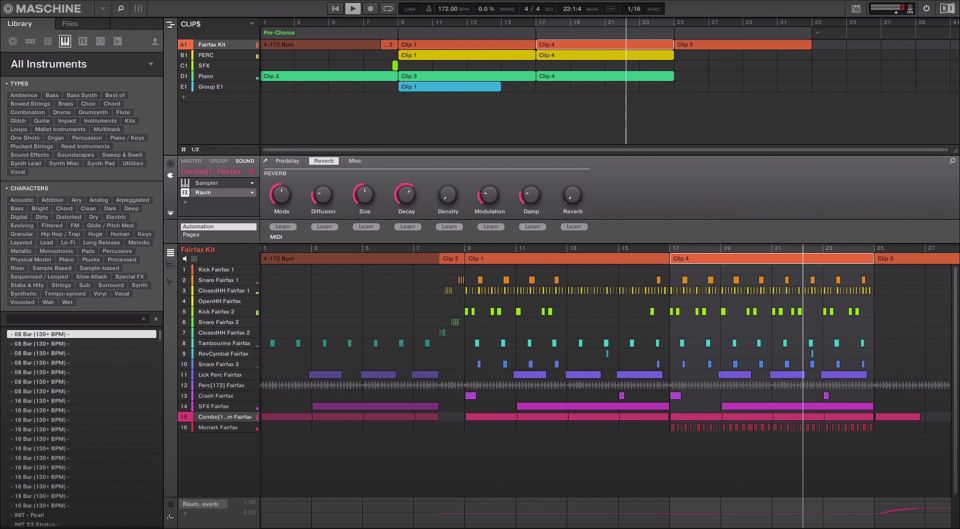
Task: Select the Crash Fairfax sound slot
Action: coord(216,395)
